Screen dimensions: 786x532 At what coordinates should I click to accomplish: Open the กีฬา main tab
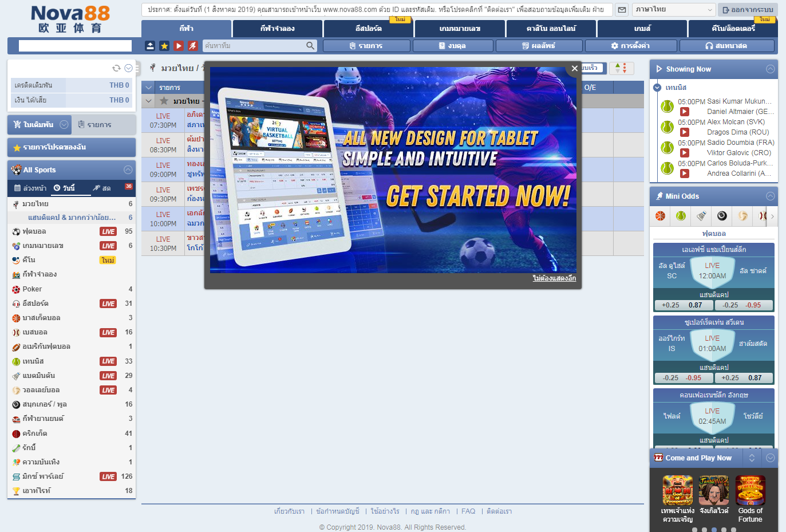[x=187, y=29]
